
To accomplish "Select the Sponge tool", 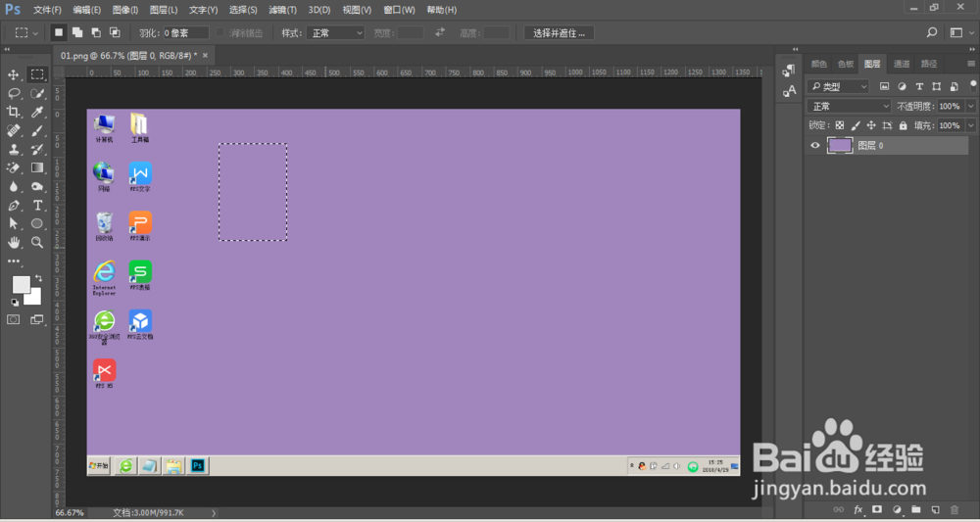I will tap(37, 187).
